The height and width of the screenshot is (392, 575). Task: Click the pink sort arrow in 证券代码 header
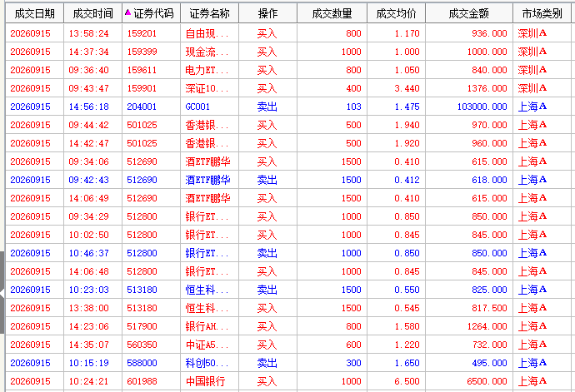tap(127, 12)
